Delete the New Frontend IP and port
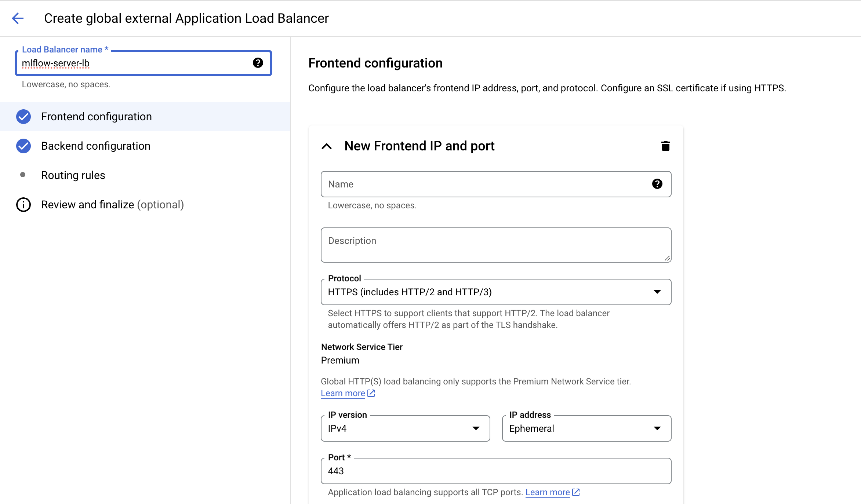 (665, 146)
